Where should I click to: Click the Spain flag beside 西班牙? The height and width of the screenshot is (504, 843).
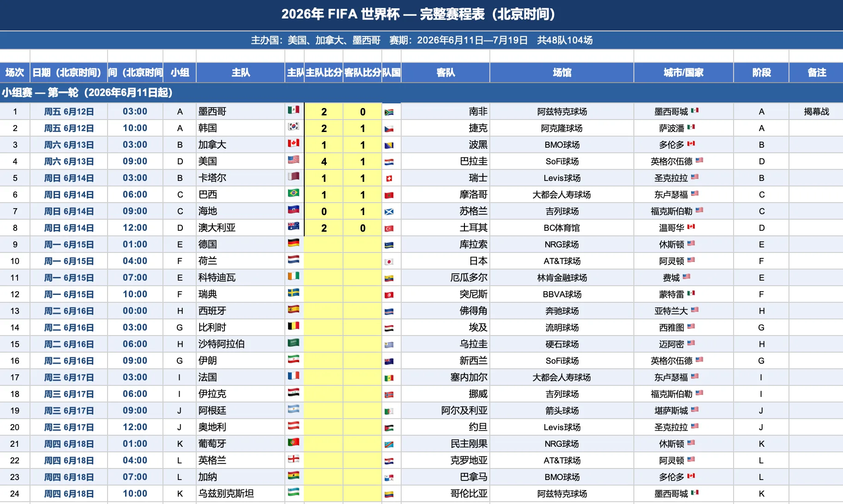pos(294,309)
